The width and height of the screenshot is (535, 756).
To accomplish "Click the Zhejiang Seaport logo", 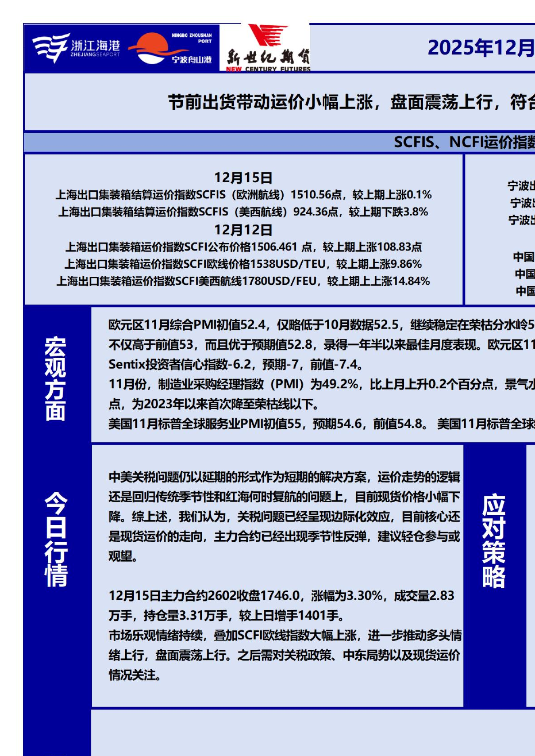I will (x=77, y=48).
